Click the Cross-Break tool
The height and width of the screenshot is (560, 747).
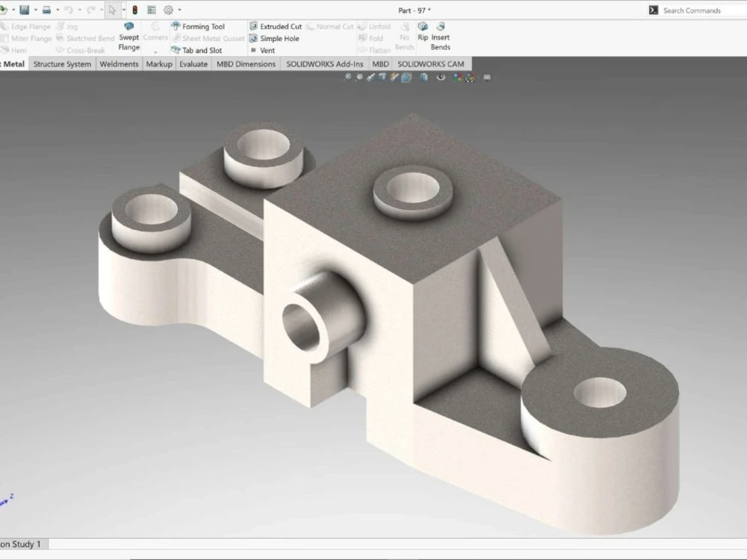(x=81, y=50)
